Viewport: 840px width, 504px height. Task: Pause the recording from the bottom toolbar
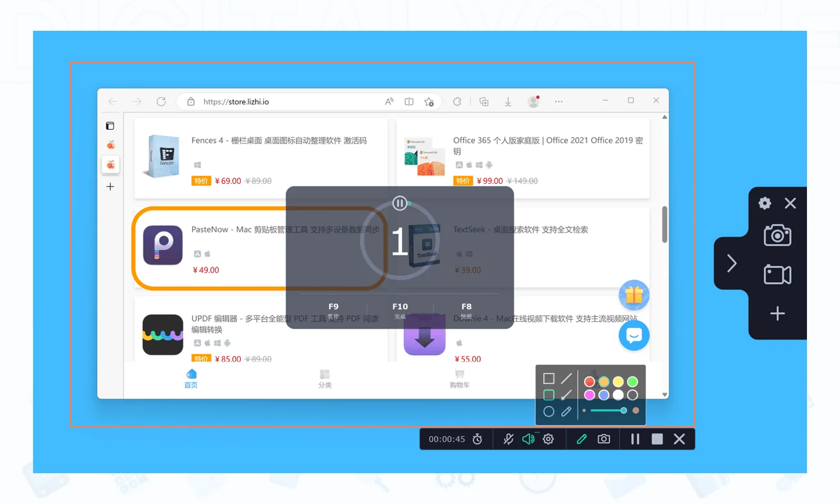(635, 439)
